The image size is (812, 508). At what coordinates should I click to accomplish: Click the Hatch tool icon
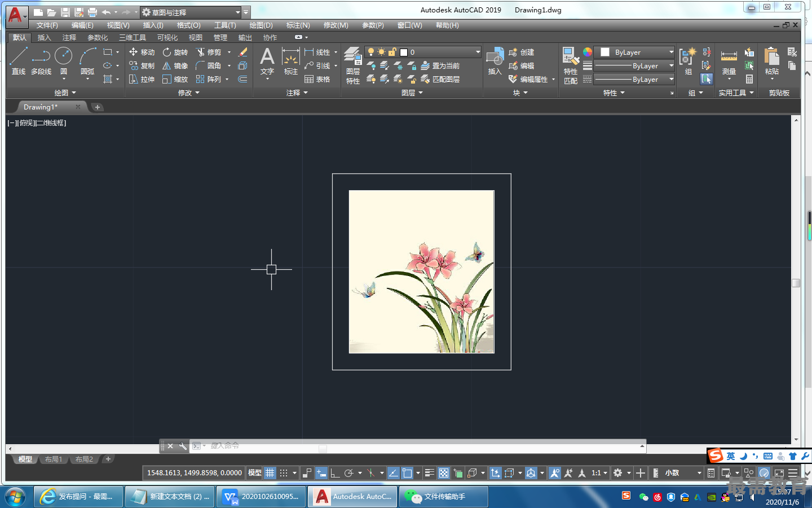[x=108, y=79]
